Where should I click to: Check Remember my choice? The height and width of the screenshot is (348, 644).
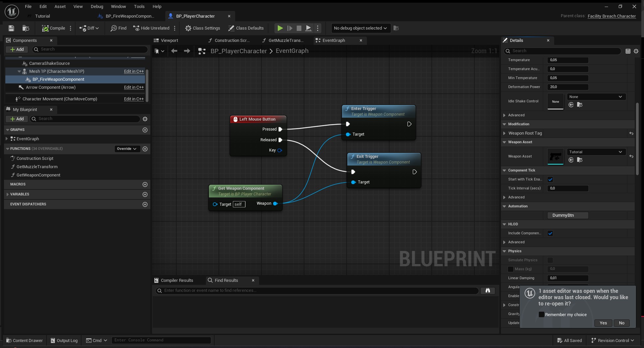(x=542, y=314)
